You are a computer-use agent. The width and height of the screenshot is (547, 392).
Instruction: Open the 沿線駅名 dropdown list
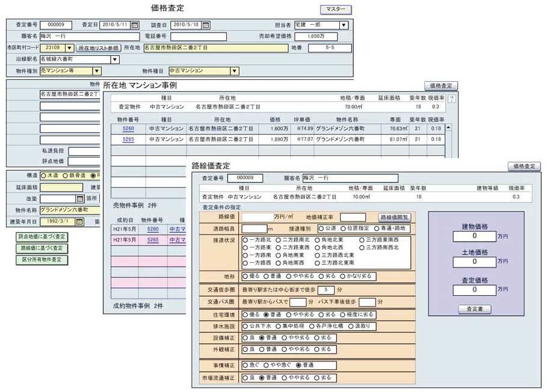coord(114,60)
